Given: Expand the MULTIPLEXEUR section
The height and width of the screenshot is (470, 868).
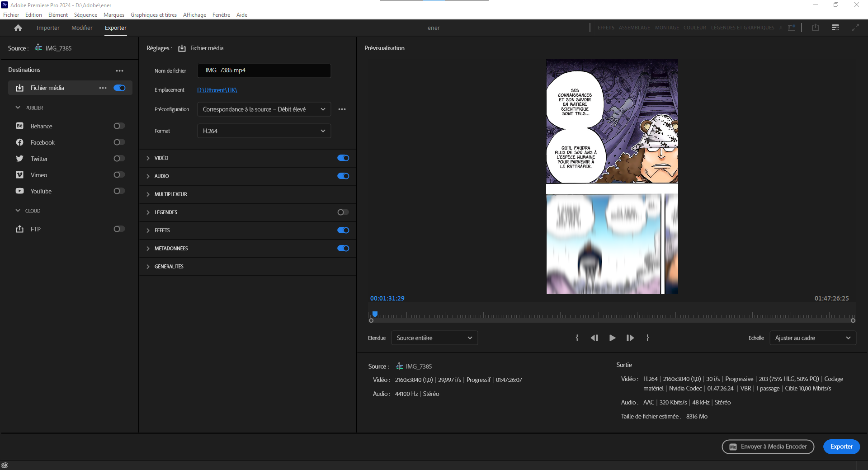Looking at the screenshot, I should [x=148, y=194].
